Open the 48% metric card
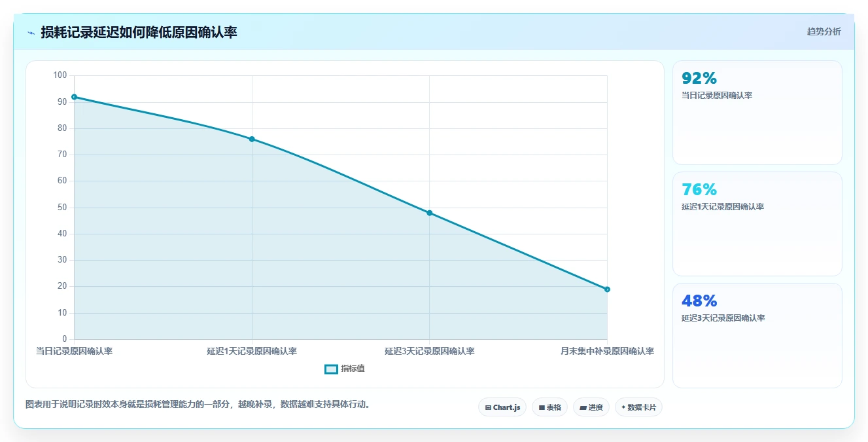Image resolution: width=868 pixels, height=442 pixels. [x=757, y=335]
